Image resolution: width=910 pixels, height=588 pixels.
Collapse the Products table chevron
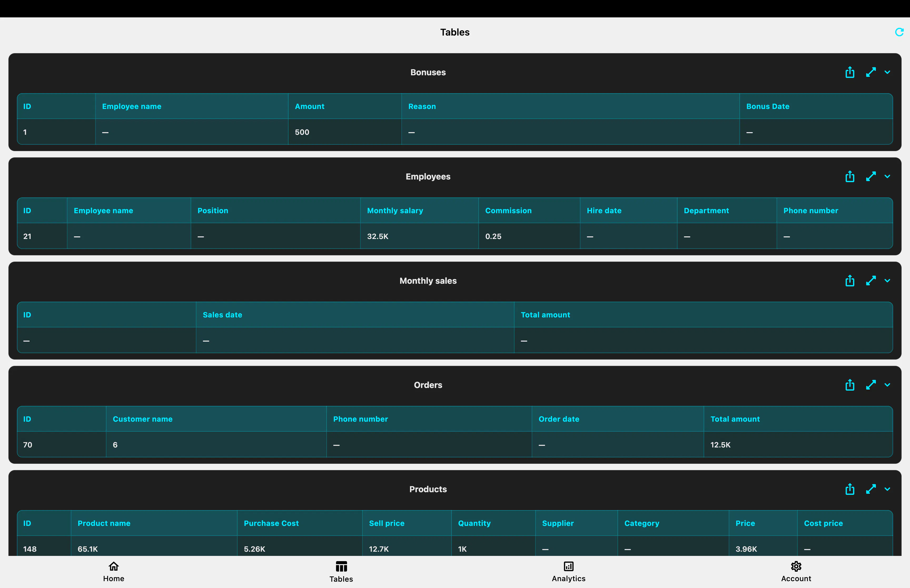pos(887,489)
